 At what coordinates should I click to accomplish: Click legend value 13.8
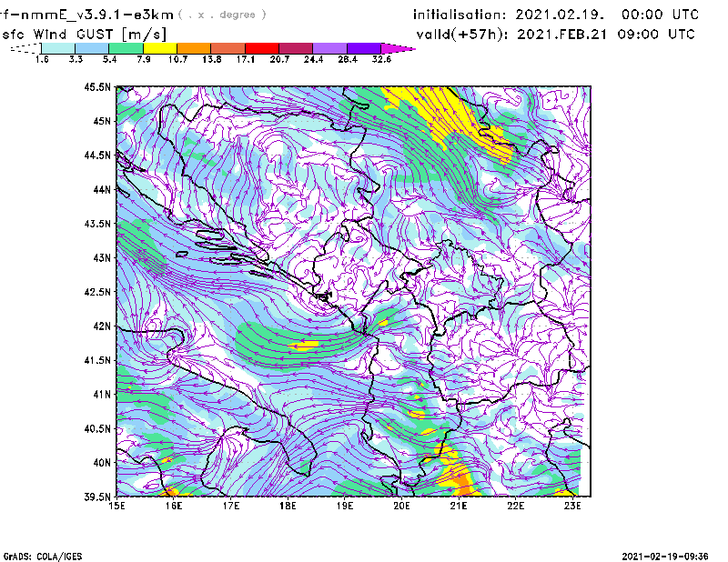click(212, 59)
